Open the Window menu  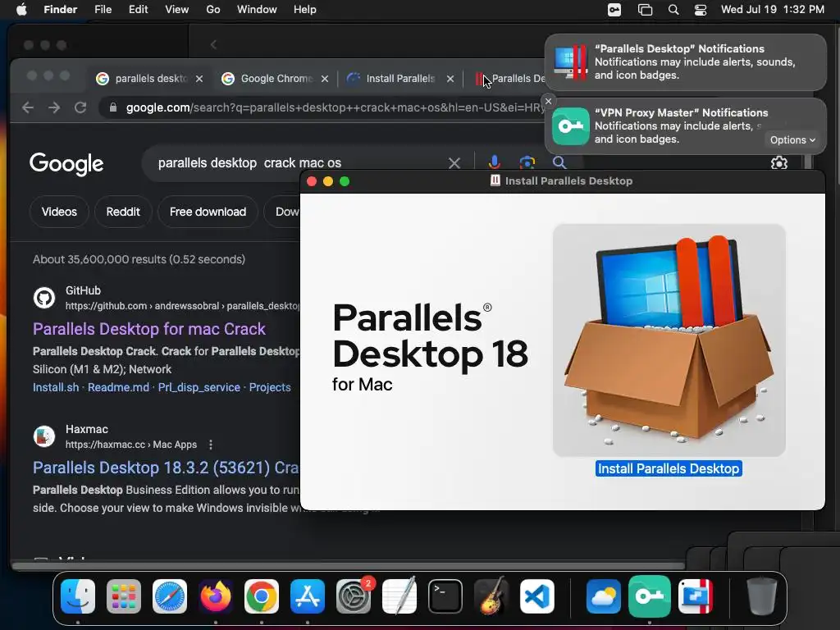pos(257,10)
